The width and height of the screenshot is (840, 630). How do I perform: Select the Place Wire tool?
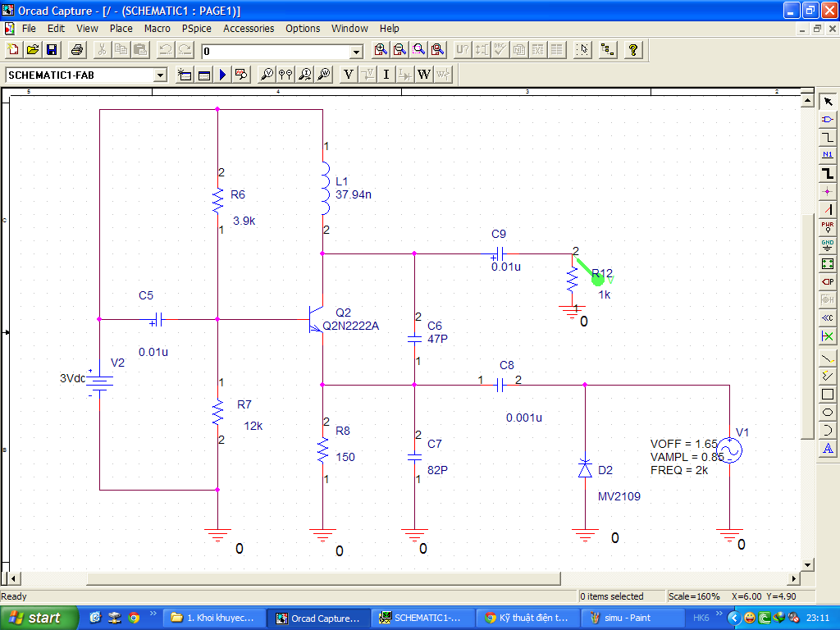point(828,137)
